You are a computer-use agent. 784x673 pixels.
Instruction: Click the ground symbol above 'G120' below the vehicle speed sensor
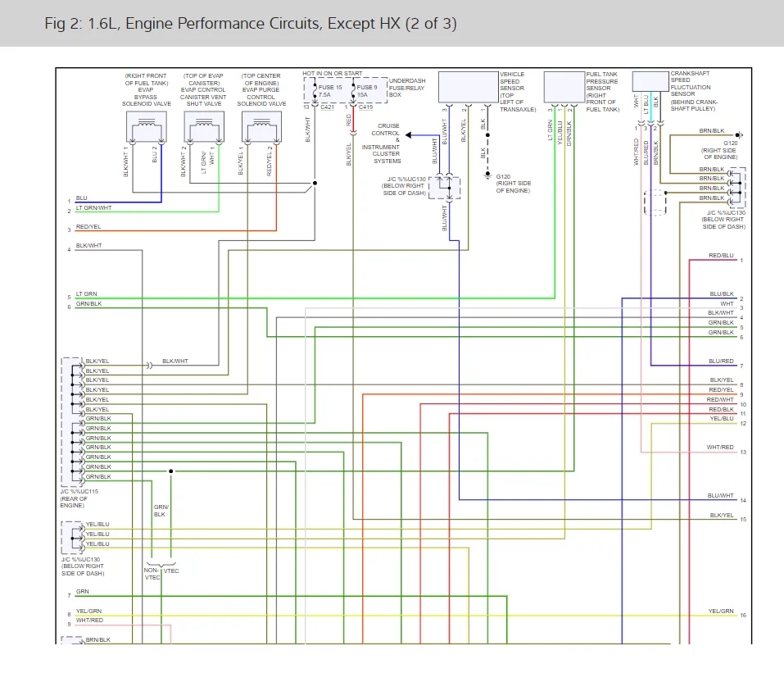click(x=487, y=175)
